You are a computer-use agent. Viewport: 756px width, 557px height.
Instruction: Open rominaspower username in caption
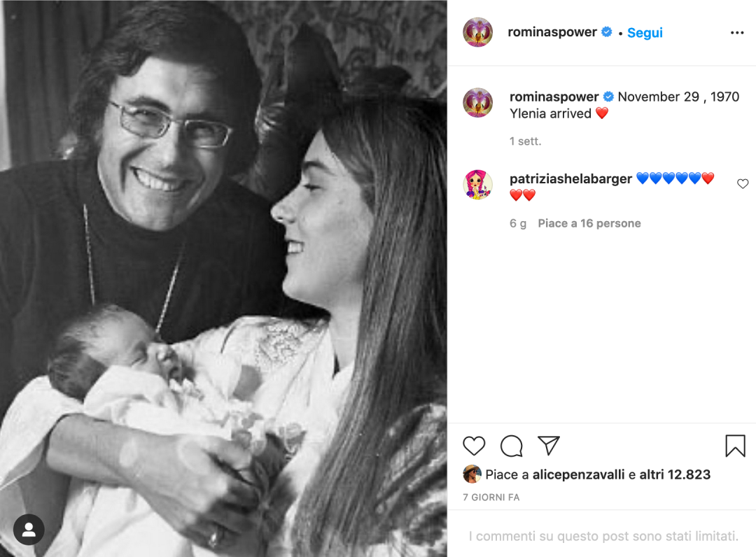554,97
